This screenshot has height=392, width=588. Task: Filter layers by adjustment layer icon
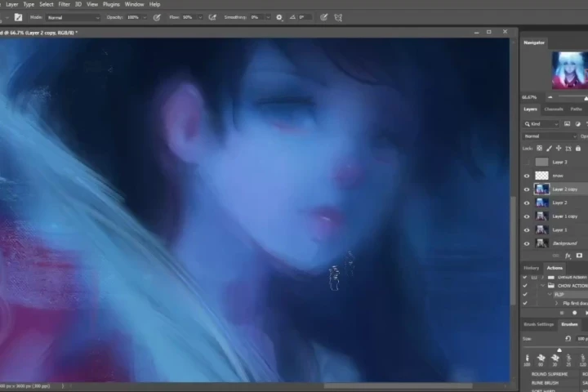(x=577, y=124)
